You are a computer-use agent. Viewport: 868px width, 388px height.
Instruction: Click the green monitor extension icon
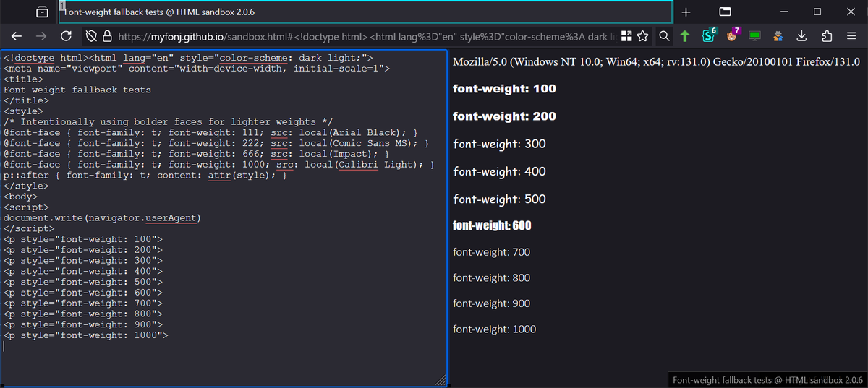coord(754,36)
